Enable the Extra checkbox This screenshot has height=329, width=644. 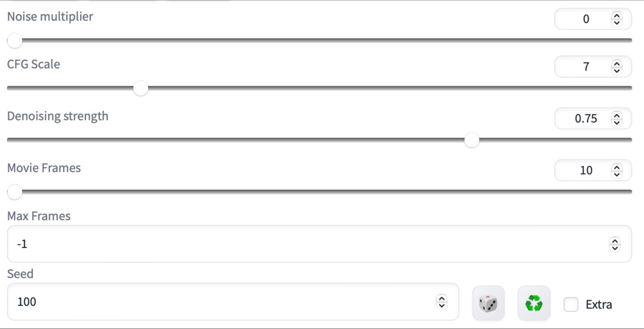click(x=571, y=304)
